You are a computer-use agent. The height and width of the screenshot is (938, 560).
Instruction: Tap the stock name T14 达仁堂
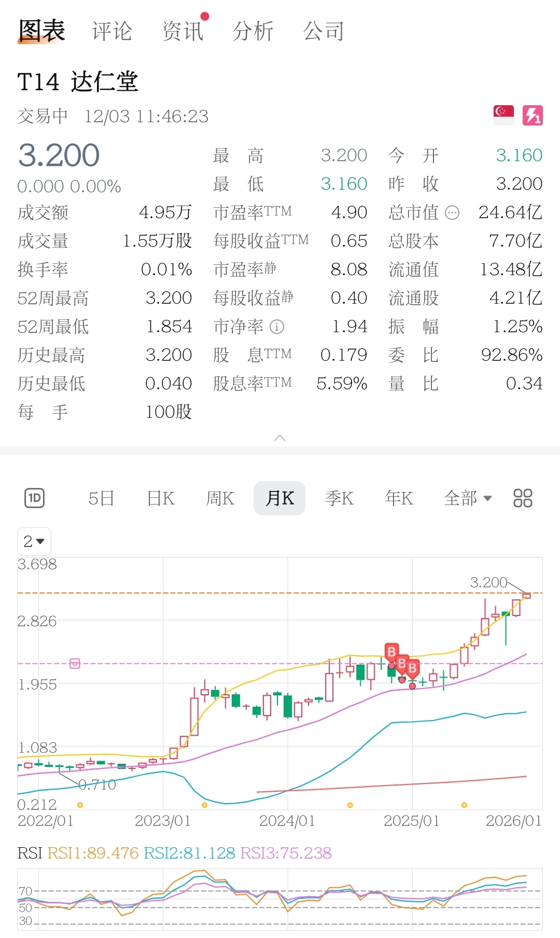coord(78,82)
